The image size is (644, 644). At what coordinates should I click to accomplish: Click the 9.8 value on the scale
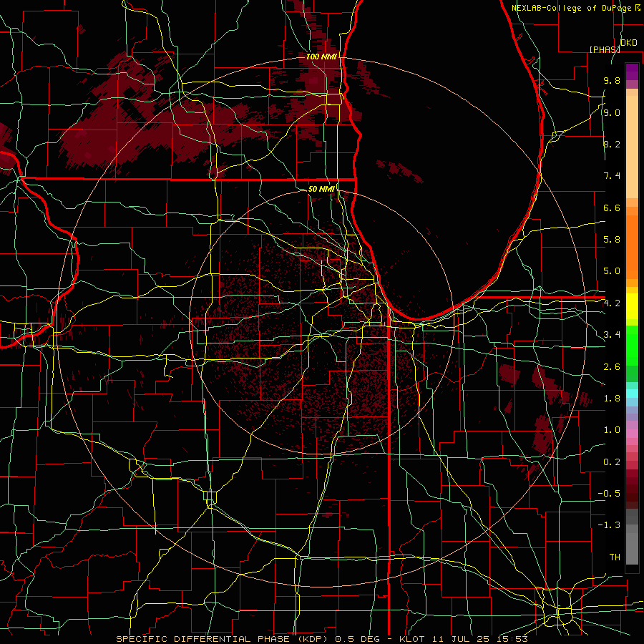coord(612,80)
